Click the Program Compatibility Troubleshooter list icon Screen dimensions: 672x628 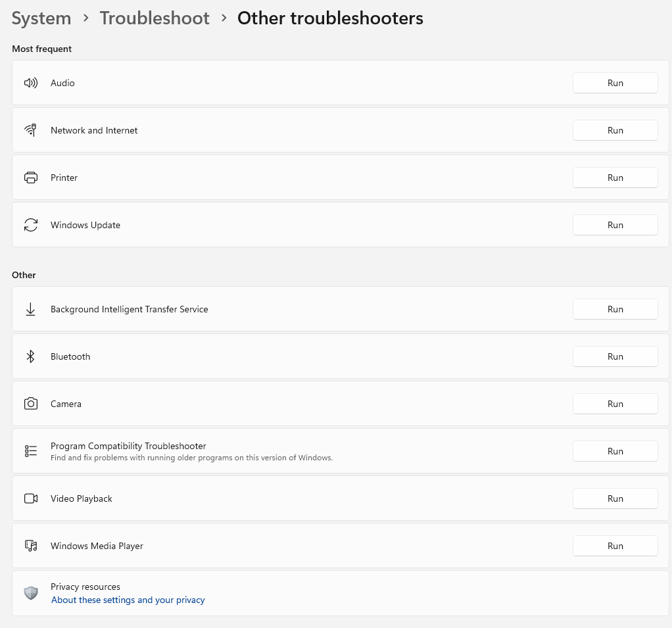[31, 451]
